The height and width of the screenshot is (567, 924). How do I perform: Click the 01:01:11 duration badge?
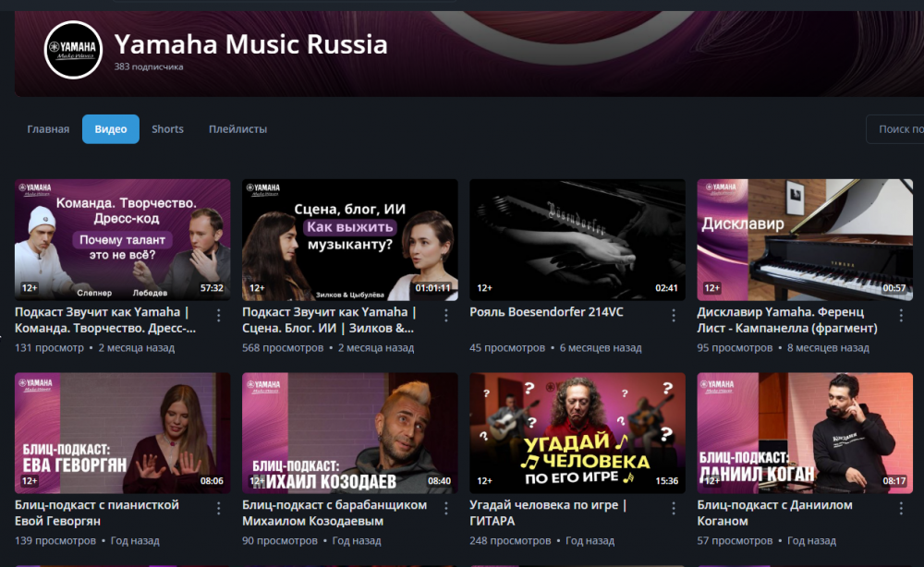[432, 288]
